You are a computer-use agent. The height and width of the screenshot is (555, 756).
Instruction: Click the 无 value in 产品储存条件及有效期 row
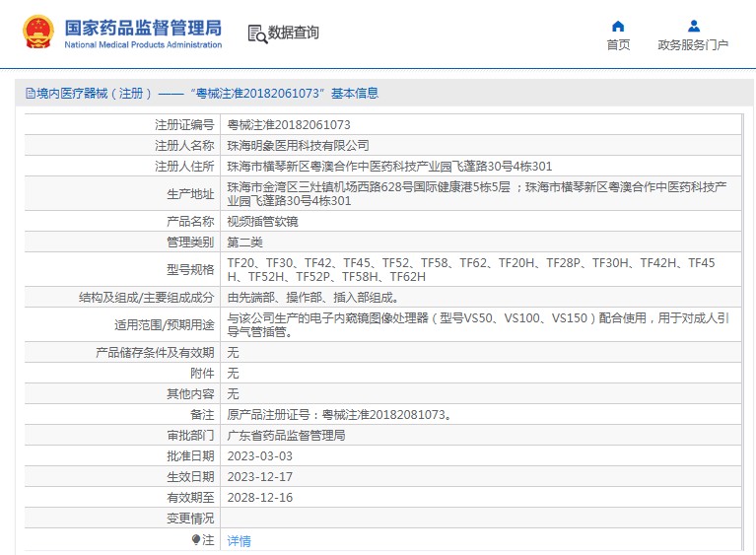233,353
